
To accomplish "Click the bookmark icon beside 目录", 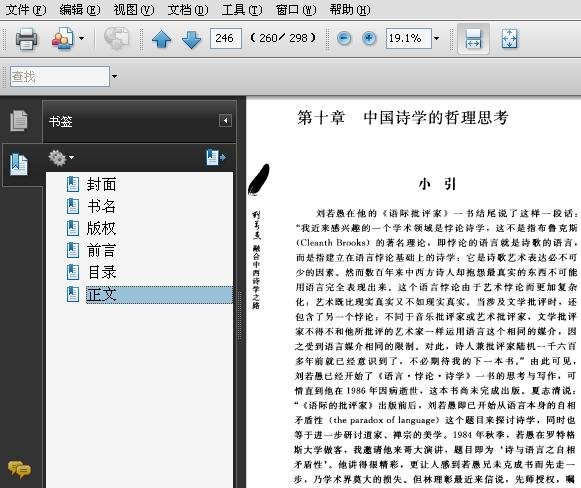I will (73, 272).
